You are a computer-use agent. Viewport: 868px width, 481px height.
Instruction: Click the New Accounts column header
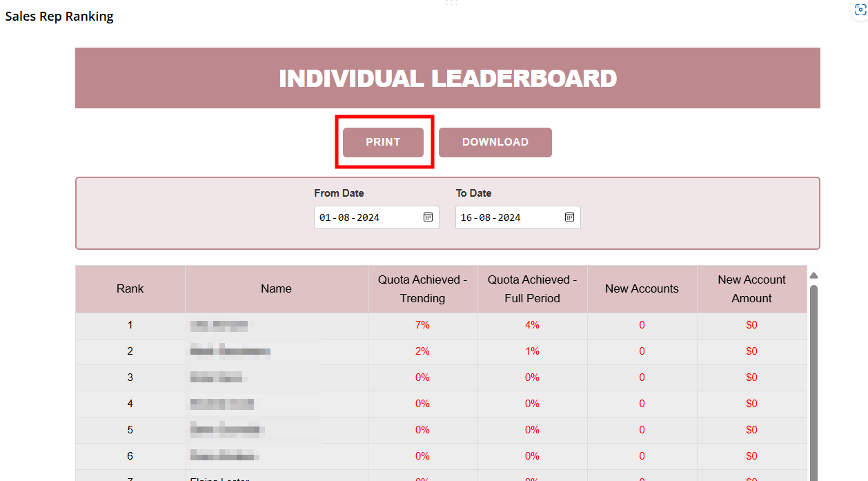point(642,289)
